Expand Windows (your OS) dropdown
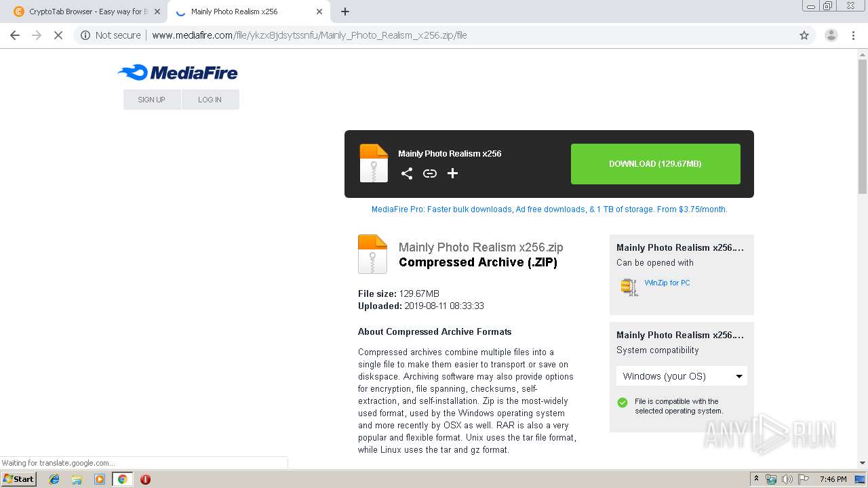868x488 pixels. tap(682, 376)
